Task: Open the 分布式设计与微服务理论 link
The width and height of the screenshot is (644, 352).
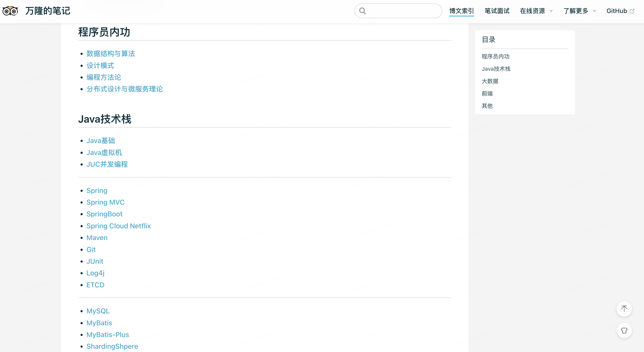Action: click(125, 89)
